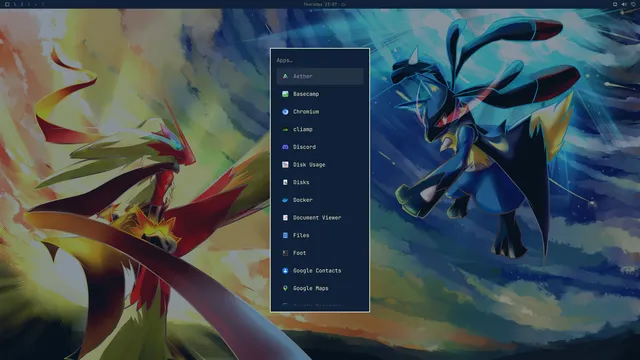Launch Google Contacts entry
Viewport: 640px width, 360px height.
pyautogui.click(x=320, y=271)
